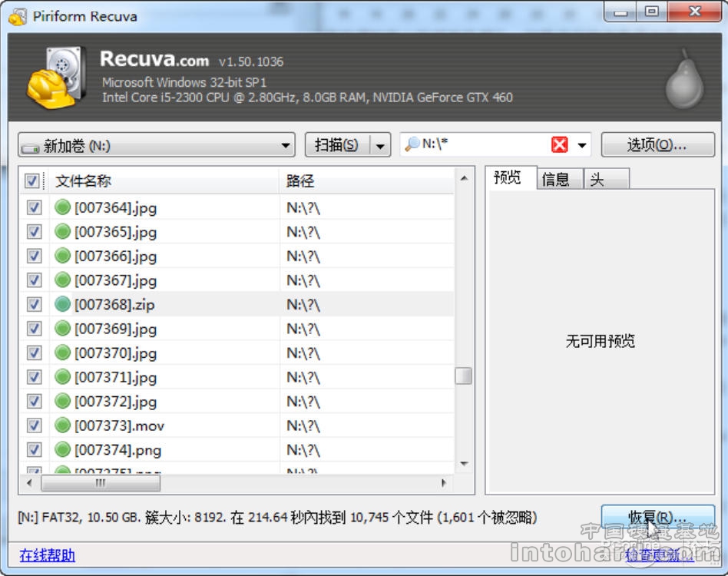Uncheck the [007366].jpg checkbox
728x576 pixels.
[34, 256]
